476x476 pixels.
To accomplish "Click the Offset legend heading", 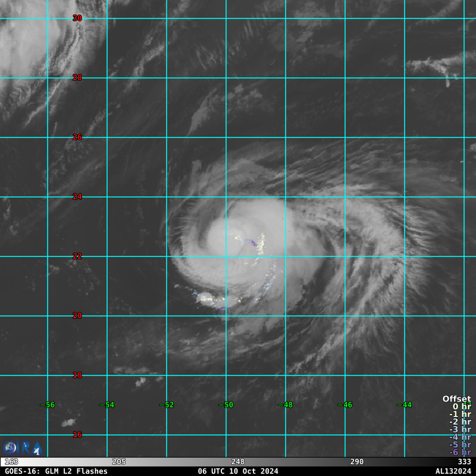I will tap(456, 399).
